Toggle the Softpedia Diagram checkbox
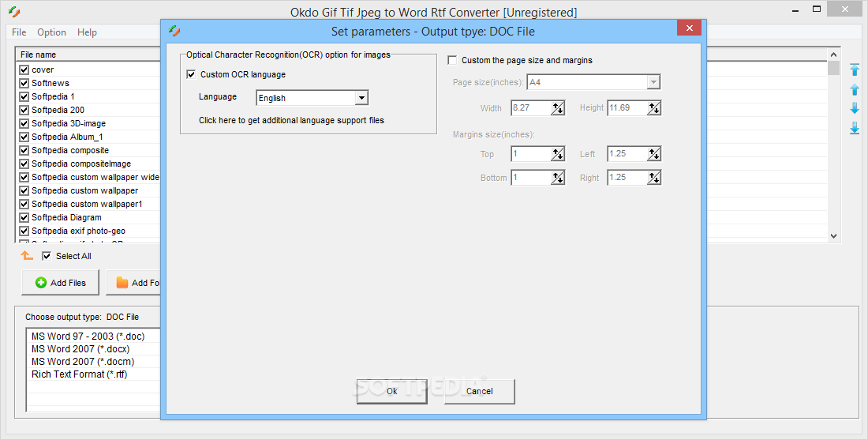The width and height of the screenshot is (868, 440). (x=24, y=217)
